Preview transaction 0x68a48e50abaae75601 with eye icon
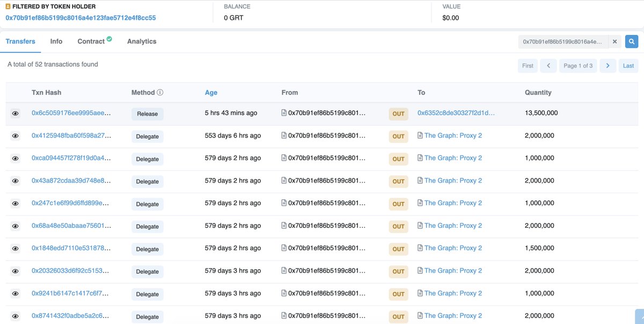 [15, 226]
